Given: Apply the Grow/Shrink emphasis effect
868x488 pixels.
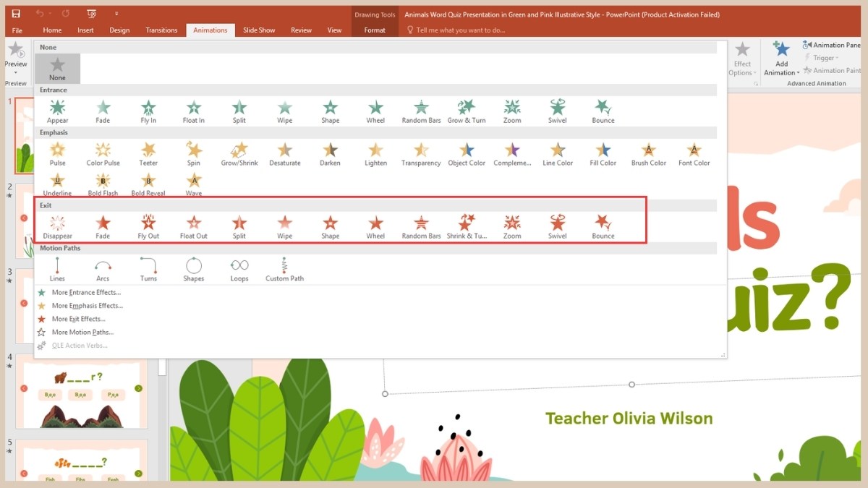Looking at the screenshot, I should tap(239, 153).
